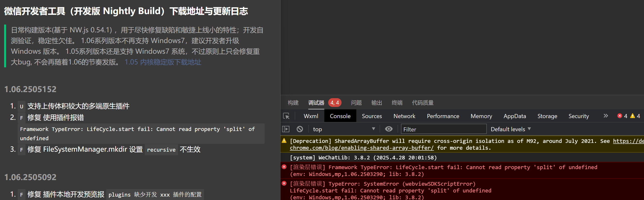
Task: Click the version heading 1.06.2505092
Action: [x=31, y=177]
